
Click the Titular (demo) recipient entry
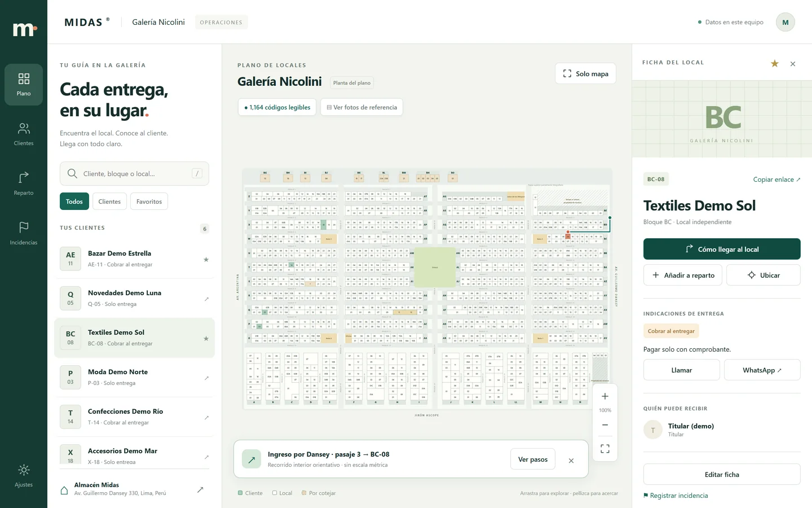coord(722,430)
